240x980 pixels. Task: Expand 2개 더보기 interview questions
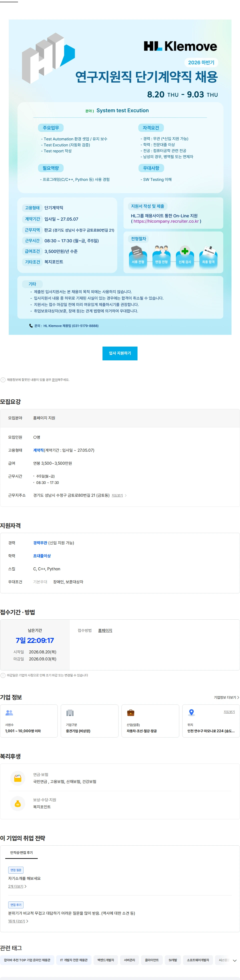pos(17,886)
